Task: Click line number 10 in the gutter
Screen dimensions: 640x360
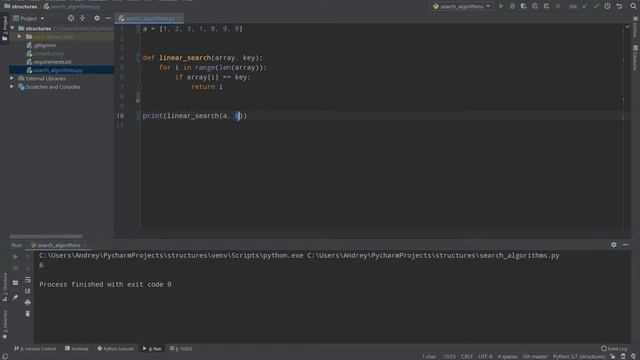Action: pos(120,116)
